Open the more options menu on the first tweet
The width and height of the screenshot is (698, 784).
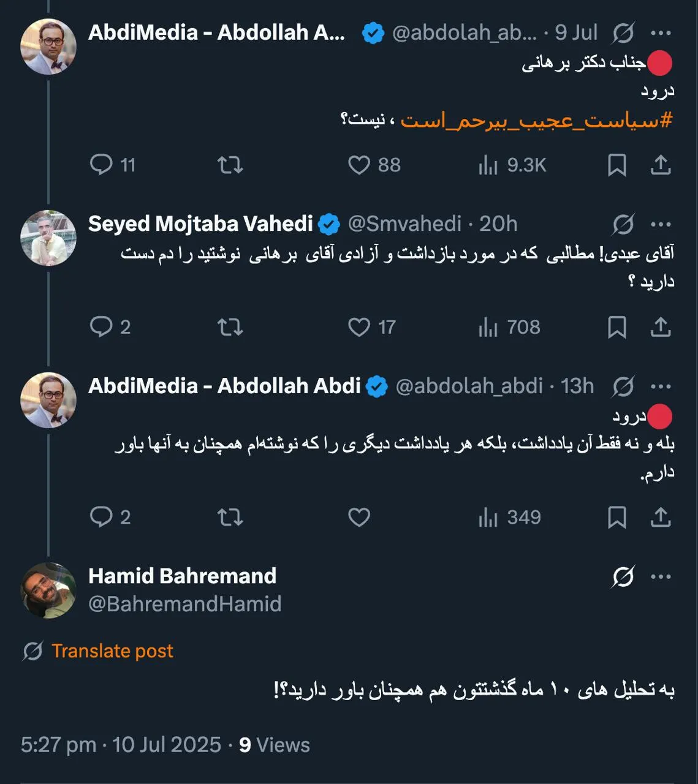click(661, 33)
